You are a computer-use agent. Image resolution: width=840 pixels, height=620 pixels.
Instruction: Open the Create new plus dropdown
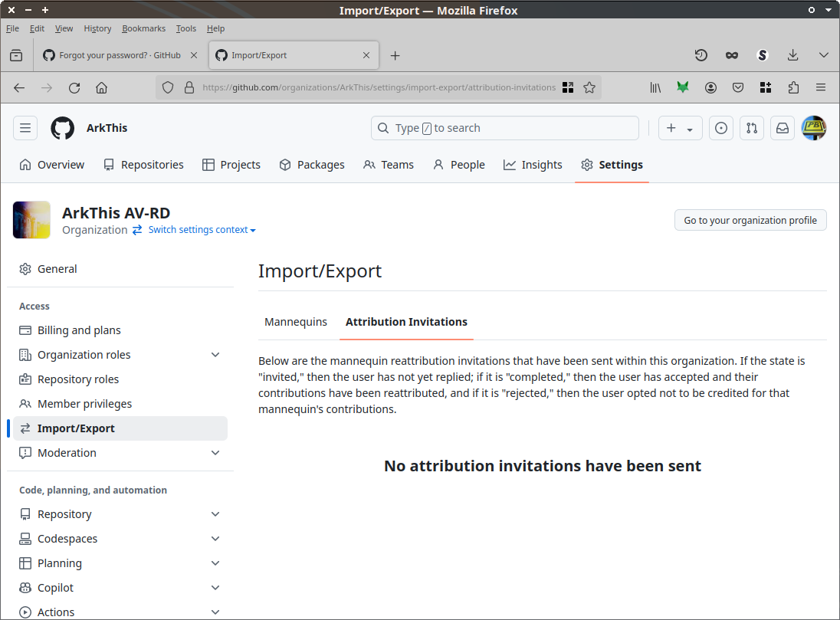coord(680,128)
